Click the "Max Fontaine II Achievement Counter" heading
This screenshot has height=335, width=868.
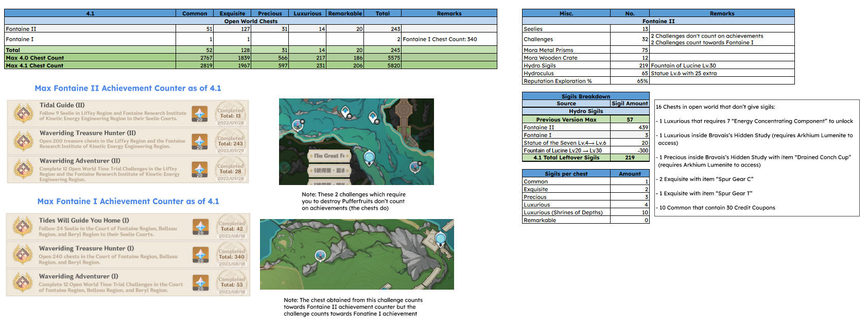click(x=128, y=88)
